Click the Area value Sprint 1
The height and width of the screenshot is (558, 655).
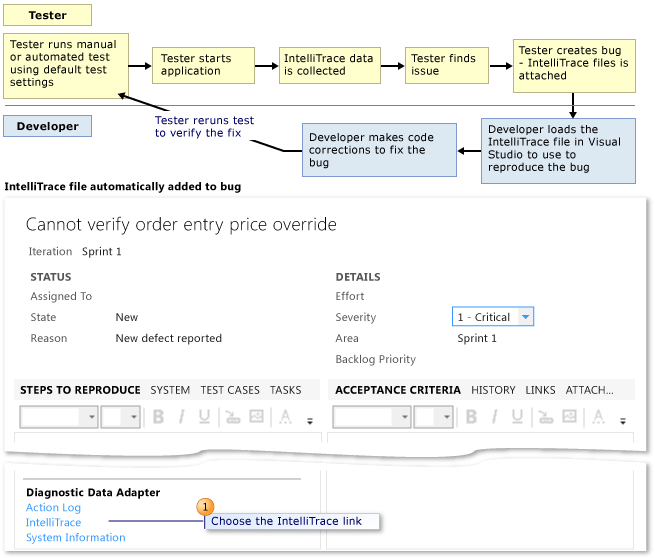tap(477, 338)
